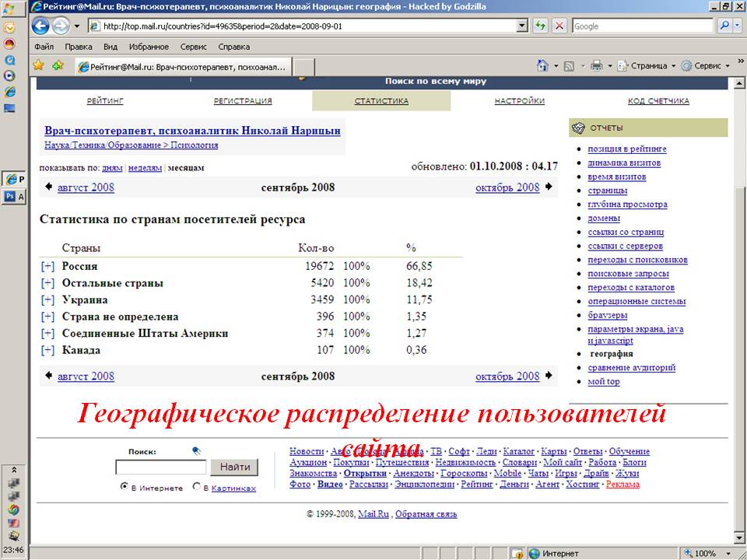Open the 'поисковые запросы' report link
This screenshot has height=560, width=747.
pyautogui.click(x=629, y=274)
